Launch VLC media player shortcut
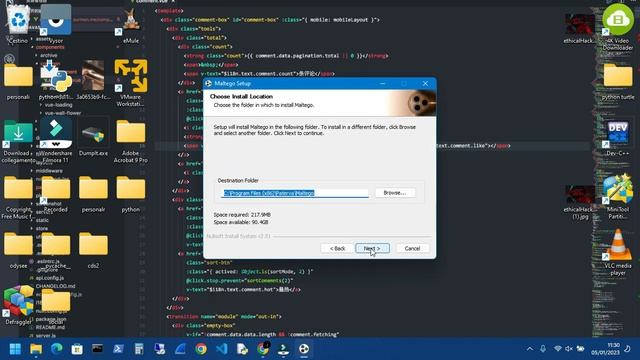Screen dimensions: 640x360 click(618, 252)
